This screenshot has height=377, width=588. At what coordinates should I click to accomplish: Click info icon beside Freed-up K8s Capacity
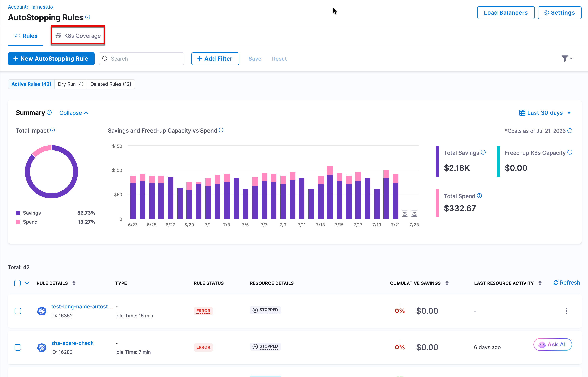tap(570, 152)
